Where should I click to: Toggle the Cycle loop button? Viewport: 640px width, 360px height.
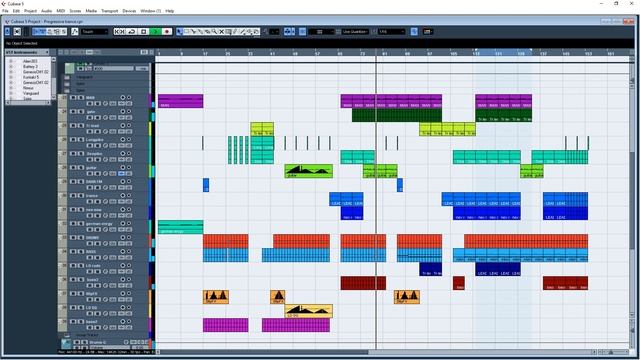coord(132,31)
